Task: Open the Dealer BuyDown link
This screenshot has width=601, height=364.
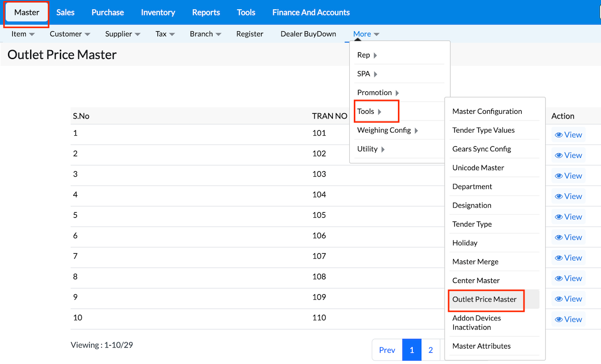Action: click(x=308, y=34)
